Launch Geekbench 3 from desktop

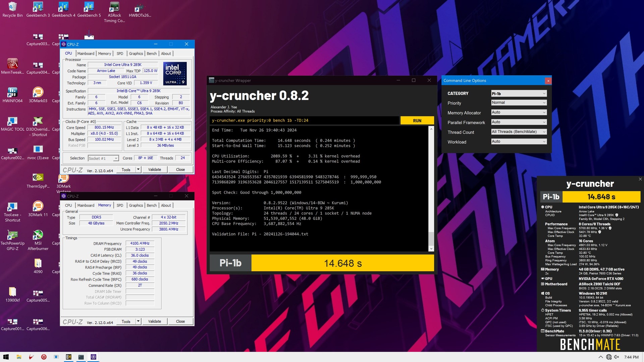[38, 9]
